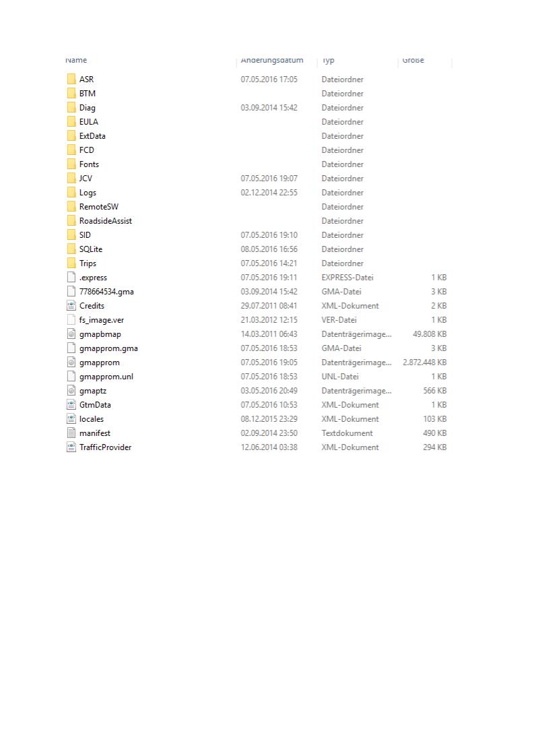534x756 pixels.
Task: Sort by the Name column header
Action: click(x=76, y=60)
